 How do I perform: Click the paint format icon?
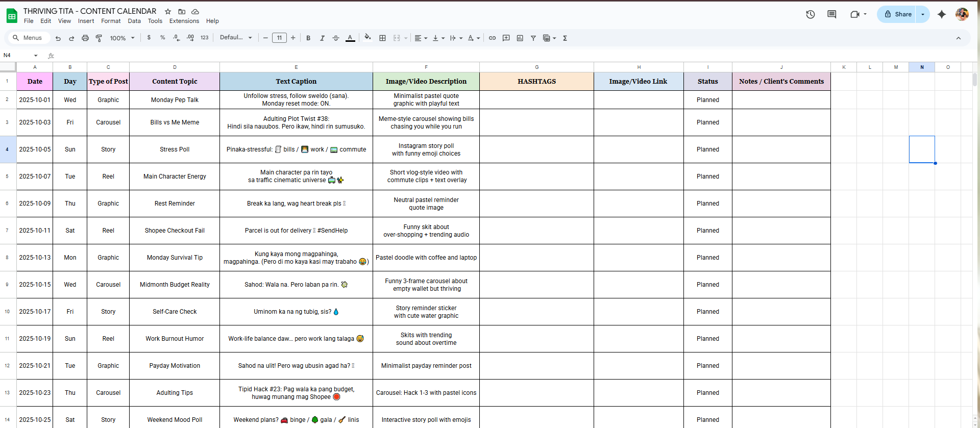coord(99,38)
